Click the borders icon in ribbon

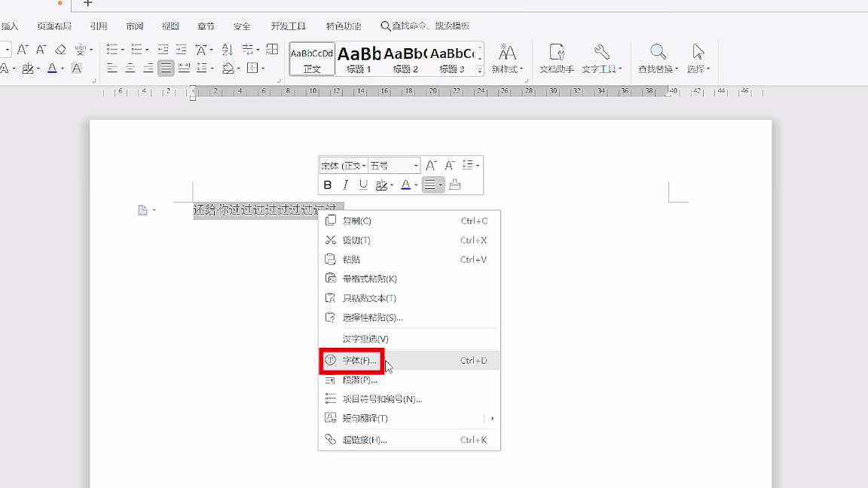[x=252, y=68]
